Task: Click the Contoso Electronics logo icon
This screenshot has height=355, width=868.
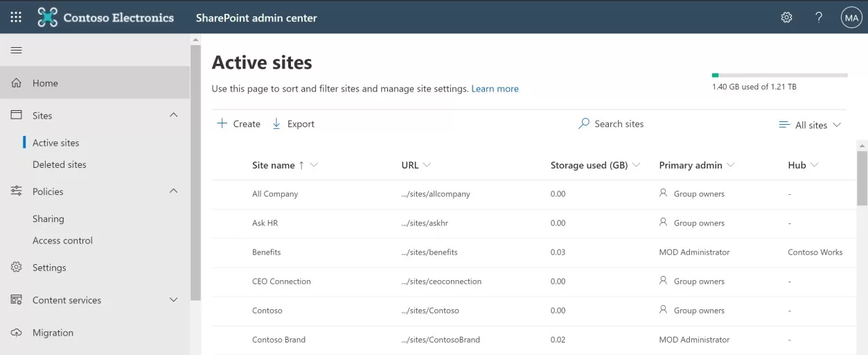Action: (x=48, y=17)
